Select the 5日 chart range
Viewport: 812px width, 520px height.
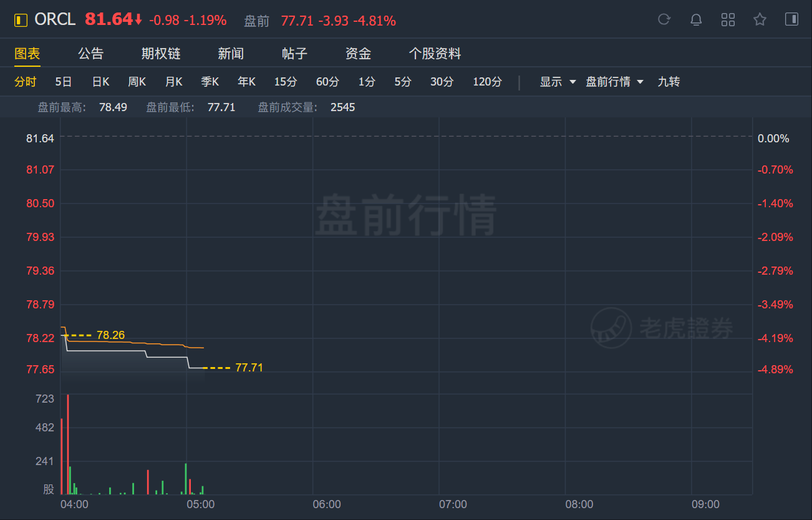(x=63, y=82)
